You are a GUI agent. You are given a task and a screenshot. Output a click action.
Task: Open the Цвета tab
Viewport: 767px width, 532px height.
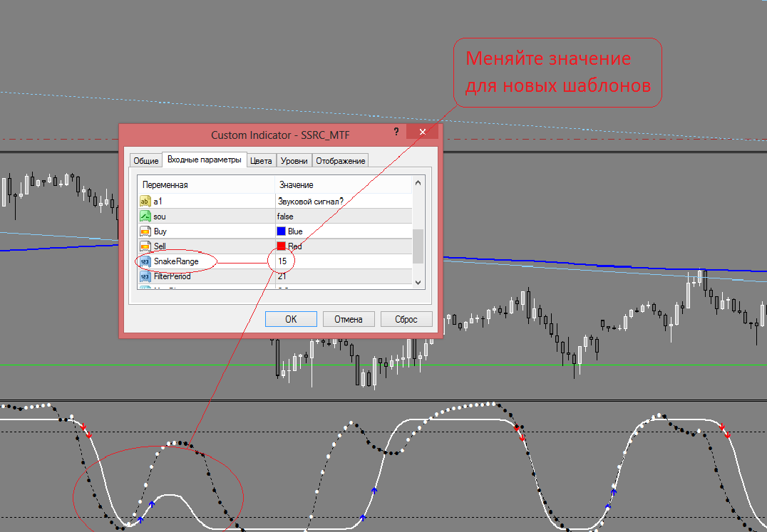tap(261, 161)
